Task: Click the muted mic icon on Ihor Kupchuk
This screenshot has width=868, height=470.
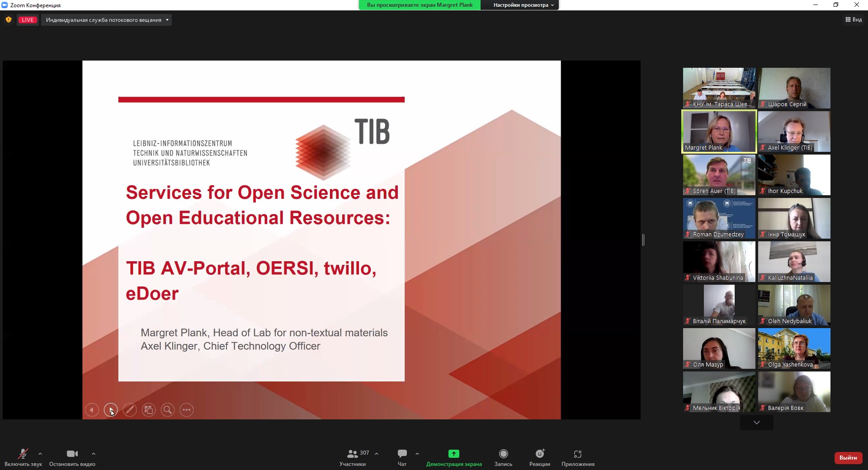Action: 763,191
